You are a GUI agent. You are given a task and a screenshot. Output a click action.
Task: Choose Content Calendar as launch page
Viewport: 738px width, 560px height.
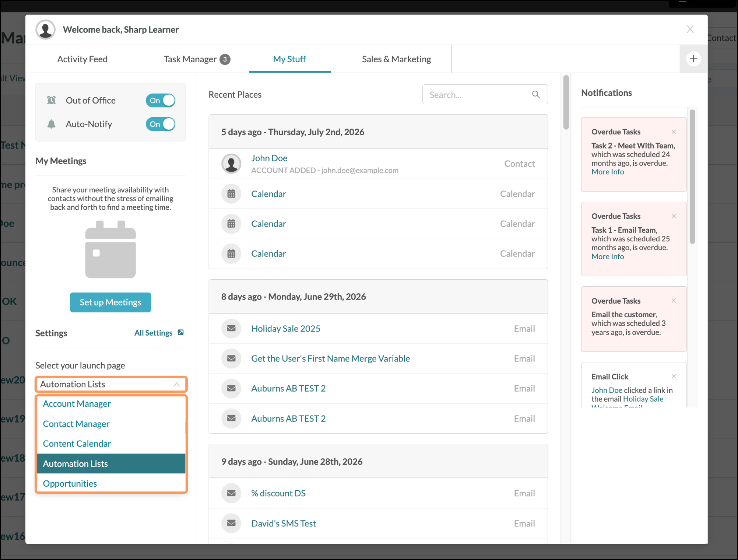tap(111, 444)
